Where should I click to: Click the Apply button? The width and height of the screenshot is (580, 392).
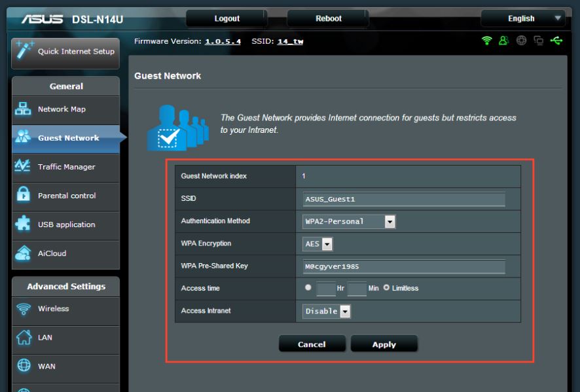tap(384, 344)
